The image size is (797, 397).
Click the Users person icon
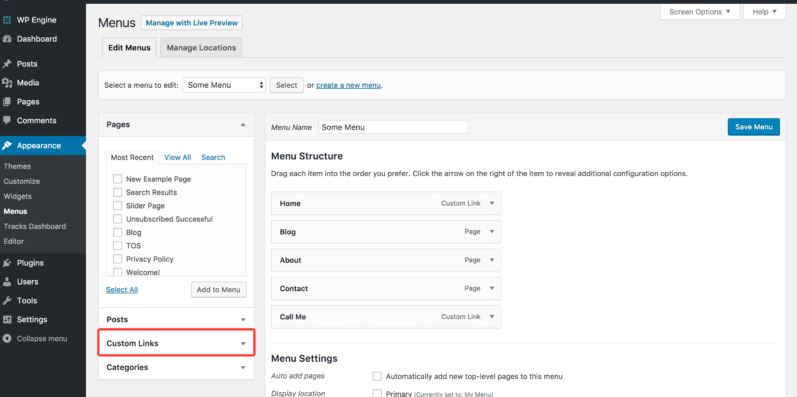[x=7, y=282]
